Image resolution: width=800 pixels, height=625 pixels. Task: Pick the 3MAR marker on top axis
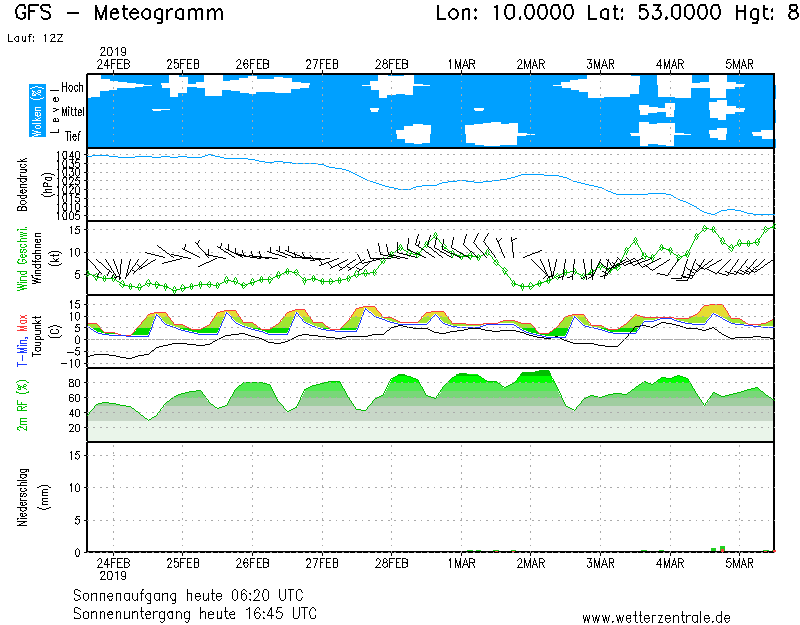pyautogui.click(x=600, y=64)
